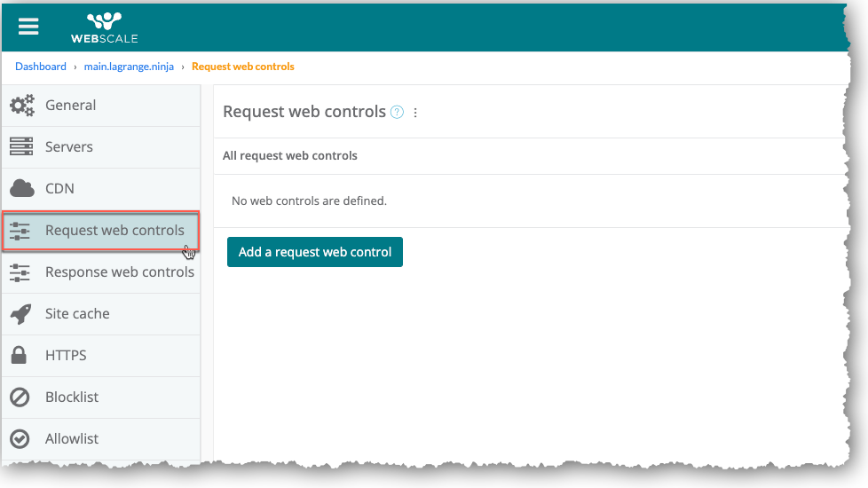The image size is (868, 488).
Task: Click the Response web controls sliders icon
Action: tap(20, 272)
